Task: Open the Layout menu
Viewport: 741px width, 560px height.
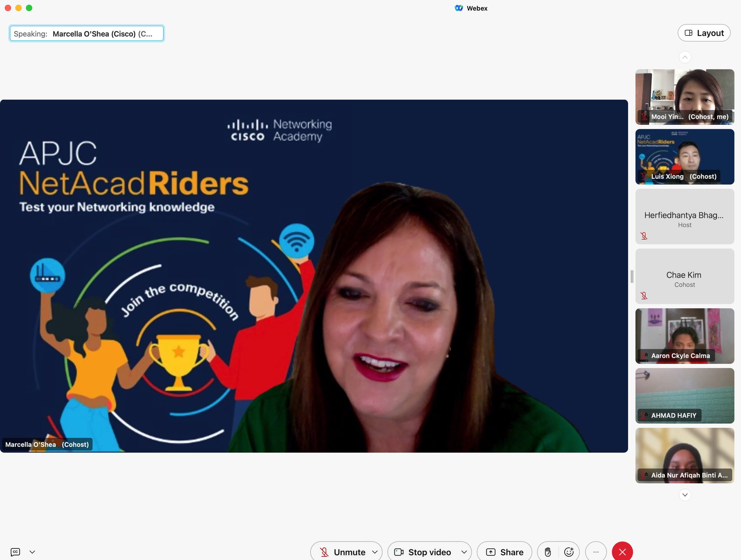Action: (704, 33)
